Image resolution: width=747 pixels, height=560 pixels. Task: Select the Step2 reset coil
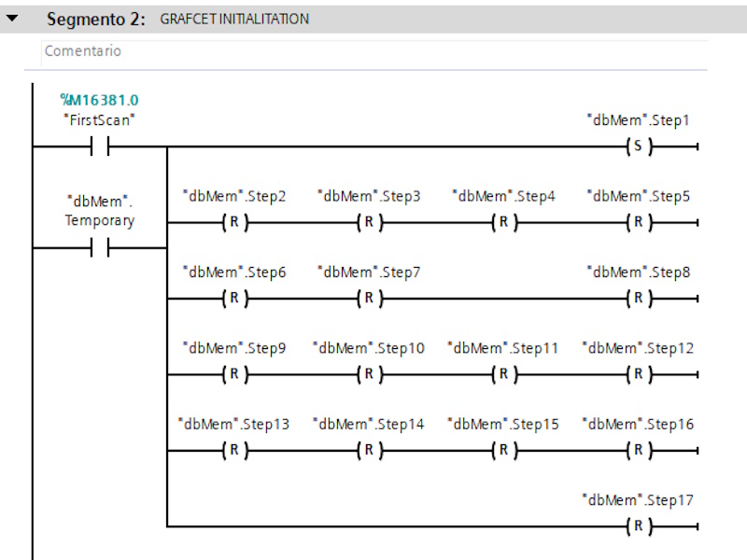click(234, 223)
